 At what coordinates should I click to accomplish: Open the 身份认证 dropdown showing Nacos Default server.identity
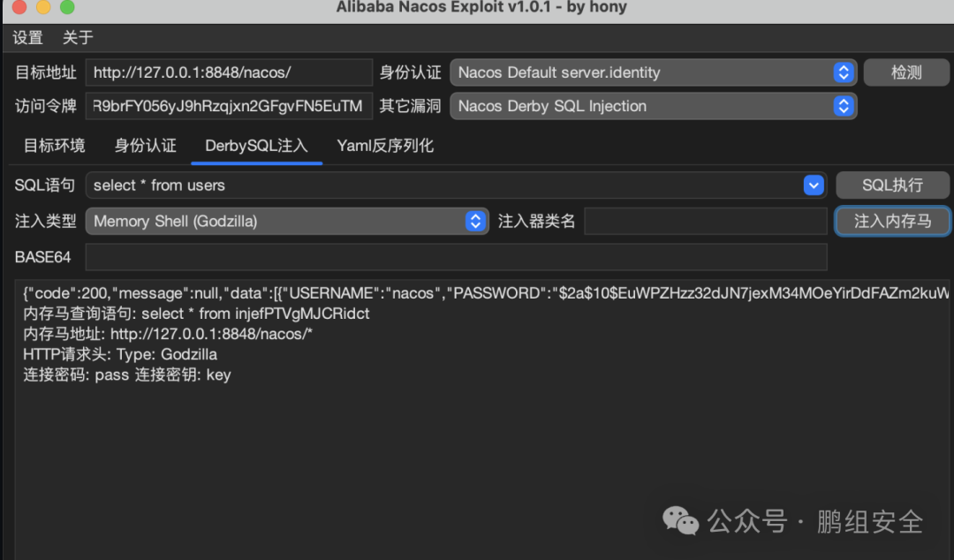coord(653,72)
